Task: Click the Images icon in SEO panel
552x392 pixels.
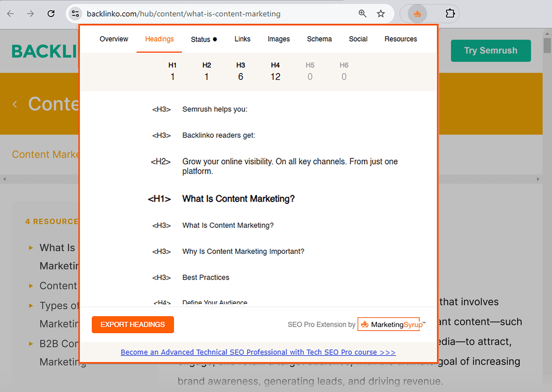Action: [x=279, y=39]
